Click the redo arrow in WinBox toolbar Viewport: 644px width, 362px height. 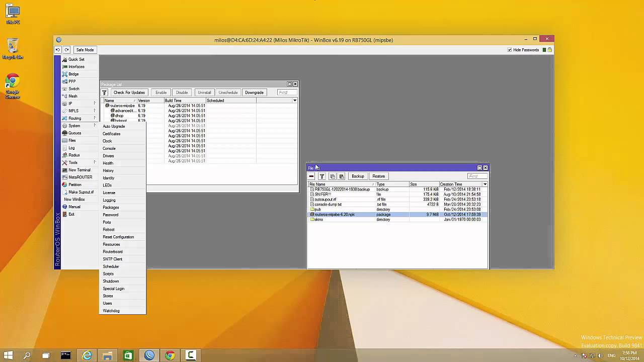coord(66,50)
